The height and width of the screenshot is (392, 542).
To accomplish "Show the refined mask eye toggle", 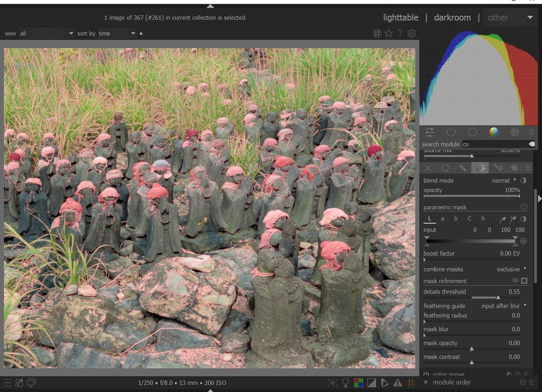I will 515,281.
